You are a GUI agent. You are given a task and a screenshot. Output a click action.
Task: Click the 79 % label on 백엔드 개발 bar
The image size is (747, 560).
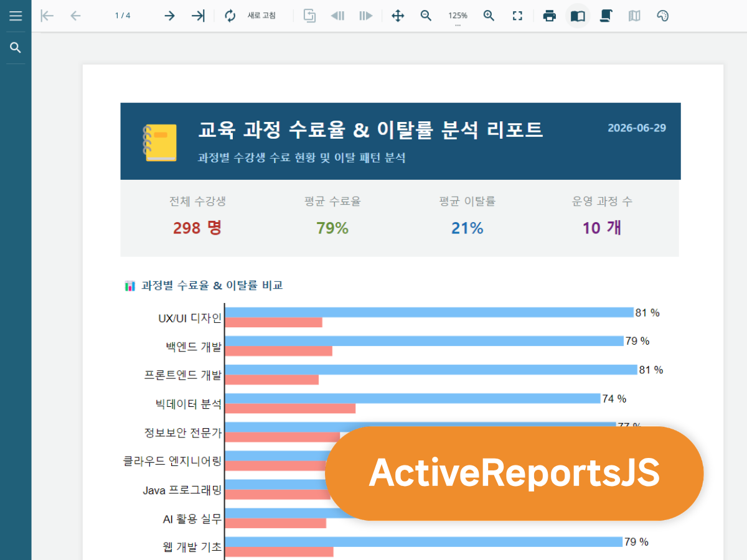[x=637, y=342]
